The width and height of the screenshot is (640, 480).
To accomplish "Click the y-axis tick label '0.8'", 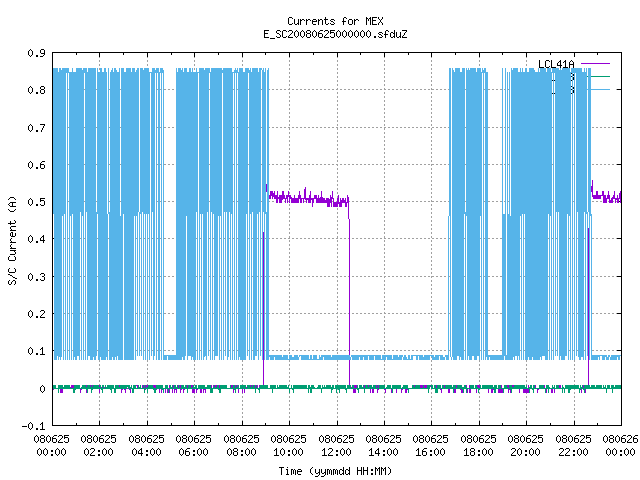I will 36,90.
